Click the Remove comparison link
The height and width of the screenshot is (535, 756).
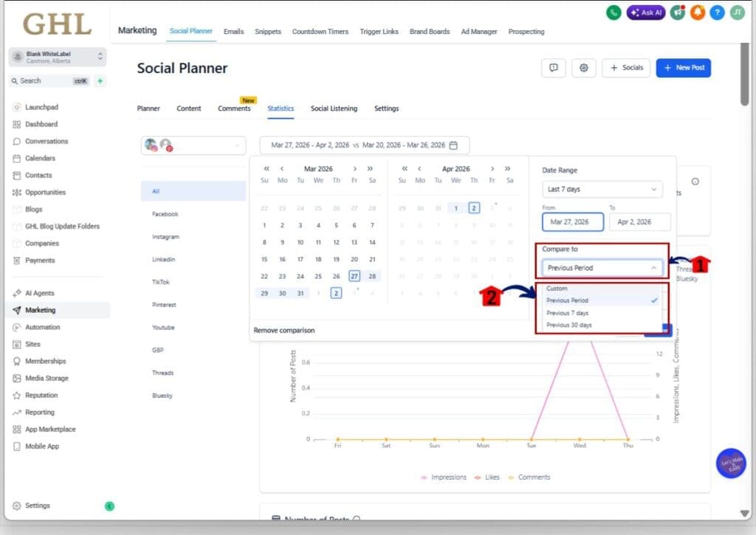click(x=284, y=331)
